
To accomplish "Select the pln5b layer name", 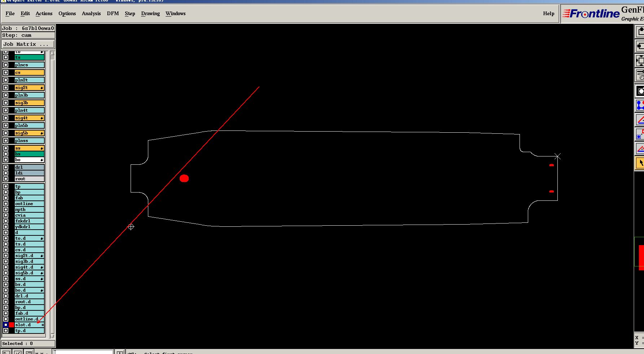I will 30,125.
